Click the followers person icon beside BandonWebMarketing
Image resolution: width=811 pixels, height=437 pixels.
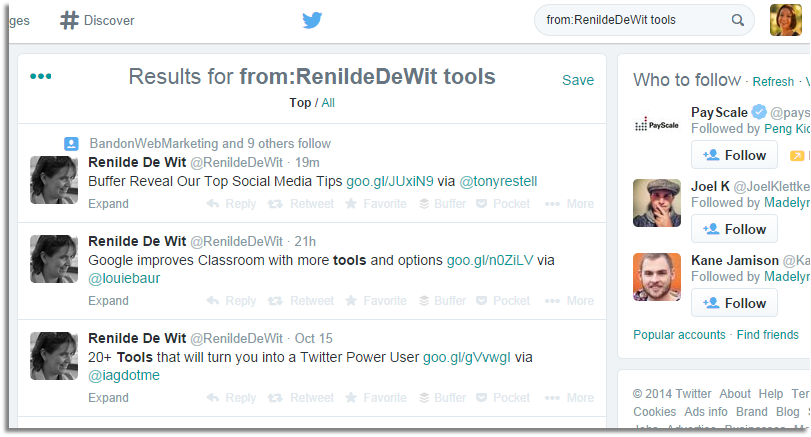pyautogui.click(x=71, y=144)
